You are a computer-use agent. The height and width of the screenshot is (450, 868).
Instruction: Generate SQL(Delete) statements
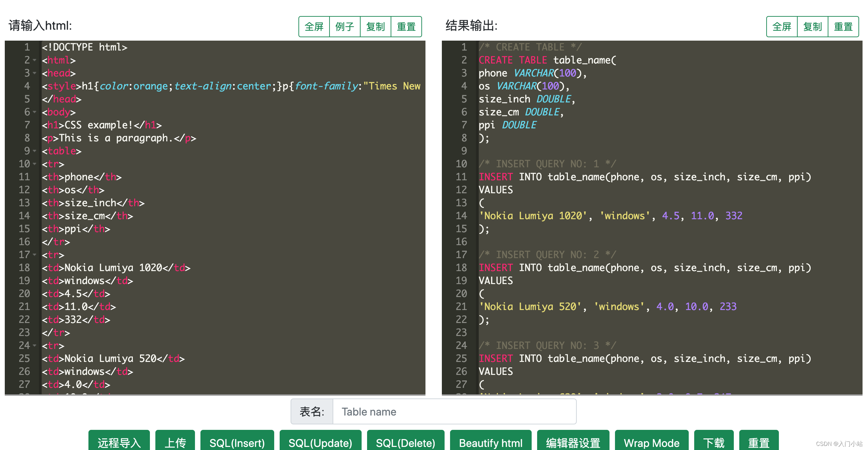pyautogui.click(x=405, y=442)
